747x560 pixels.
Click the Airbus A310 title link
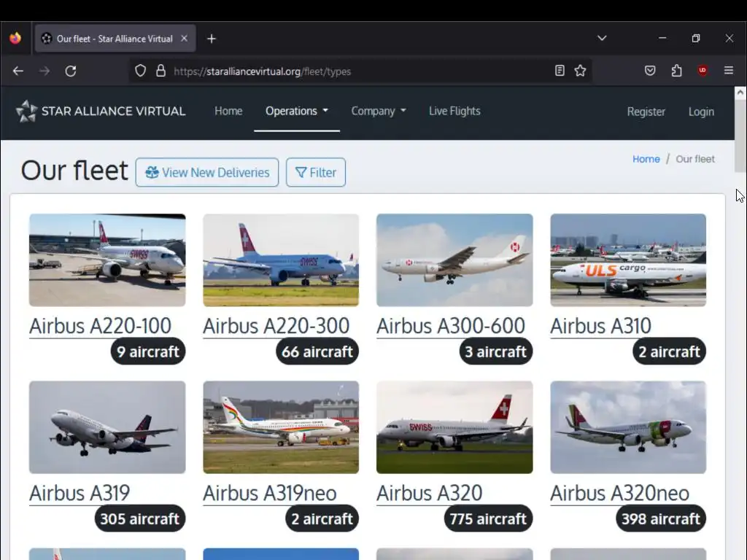[601, 326]
